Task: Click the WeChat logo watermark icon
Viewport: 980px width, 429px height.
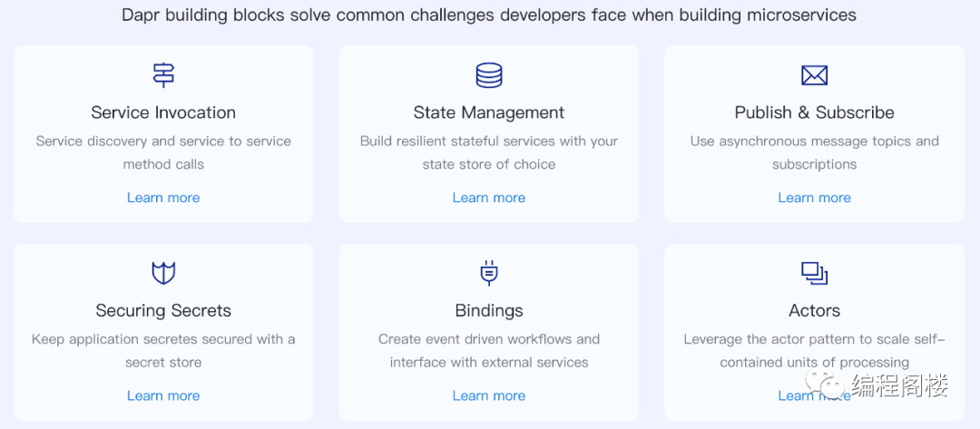Action: [x=824, y=385]
